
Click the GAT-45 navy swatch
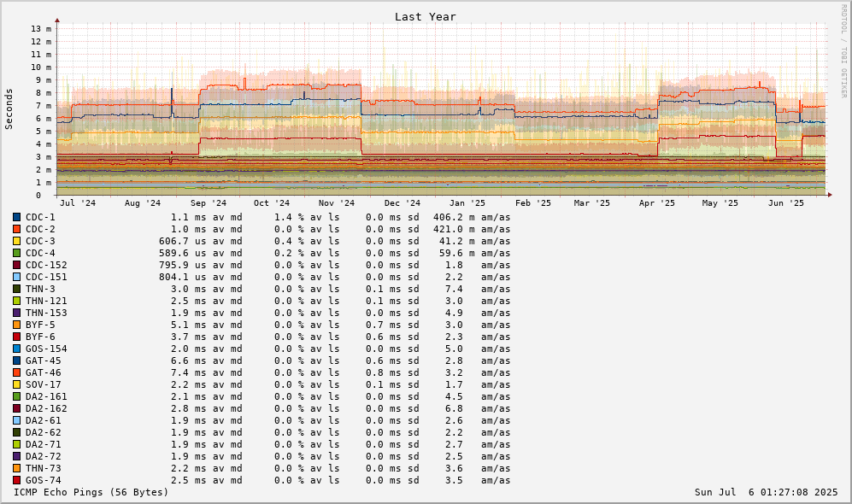(x=17, y=360)
